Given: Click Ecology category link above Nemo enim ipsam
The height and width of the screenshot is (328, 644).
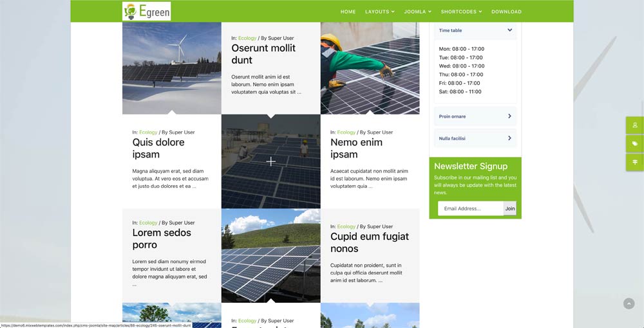Looking at the screenshot, I should click(346, 132).
